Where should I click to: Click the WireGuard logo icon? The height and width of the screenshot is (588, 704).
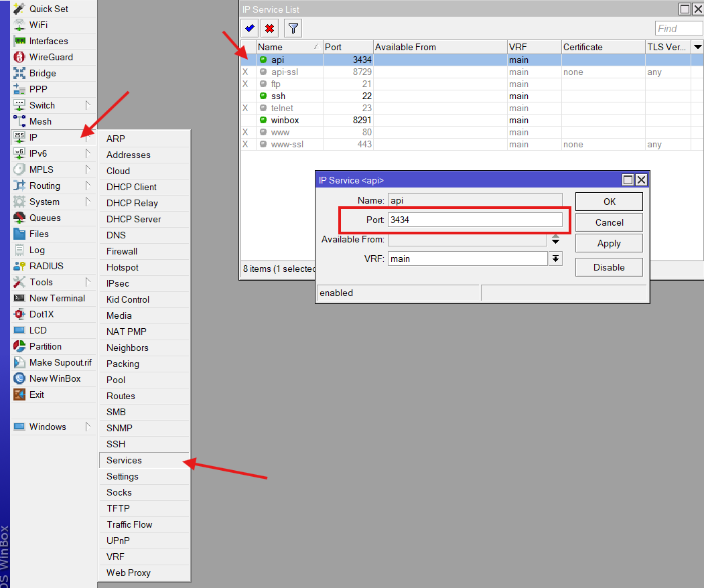[x=19, y=57]
